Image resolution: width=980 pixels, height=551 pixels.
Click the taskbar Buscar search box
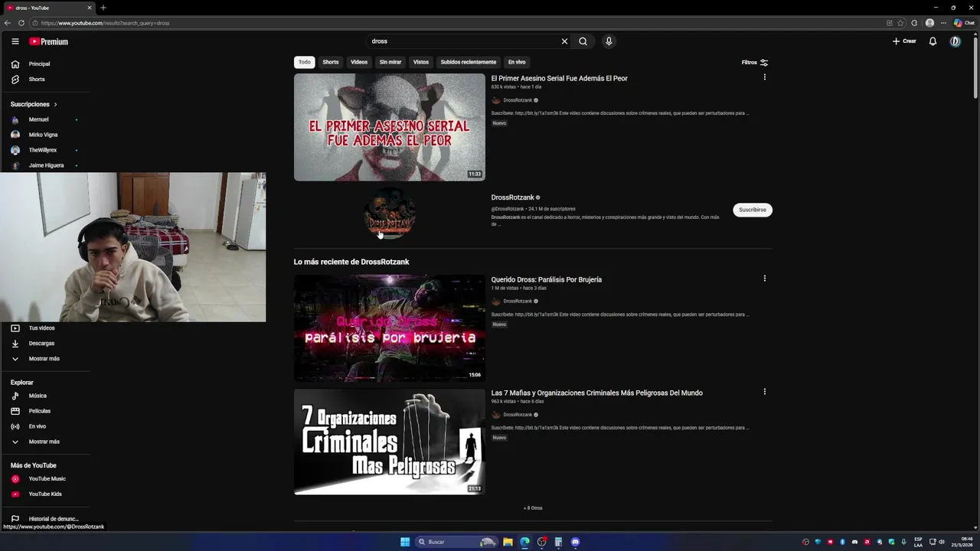[x=456, y=542]
